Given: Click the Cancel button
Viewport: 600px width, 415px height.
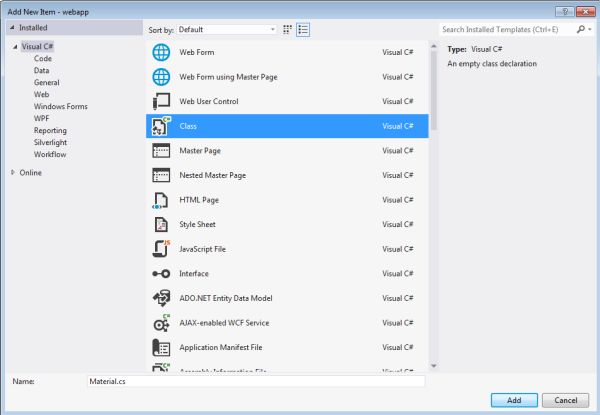Looking at the screenshot, I should 566,400.
